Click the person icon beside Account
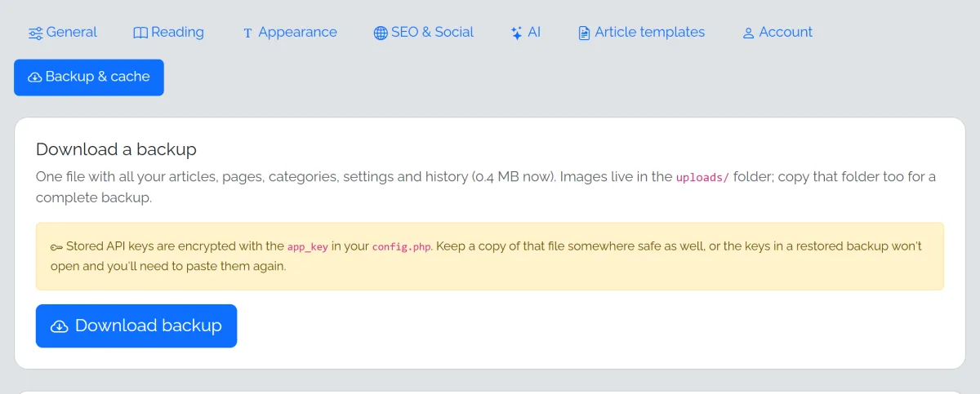The height and width of the screenshot is (394, 980). (748, 33)
